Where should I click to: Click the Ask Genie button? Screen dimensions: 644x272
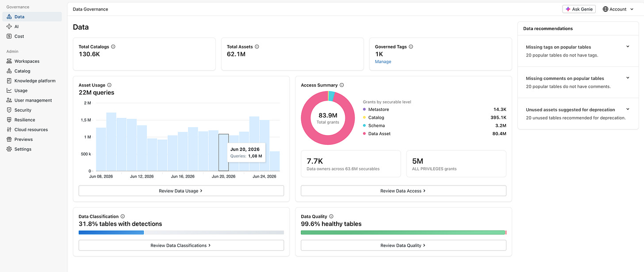(579, 9)
